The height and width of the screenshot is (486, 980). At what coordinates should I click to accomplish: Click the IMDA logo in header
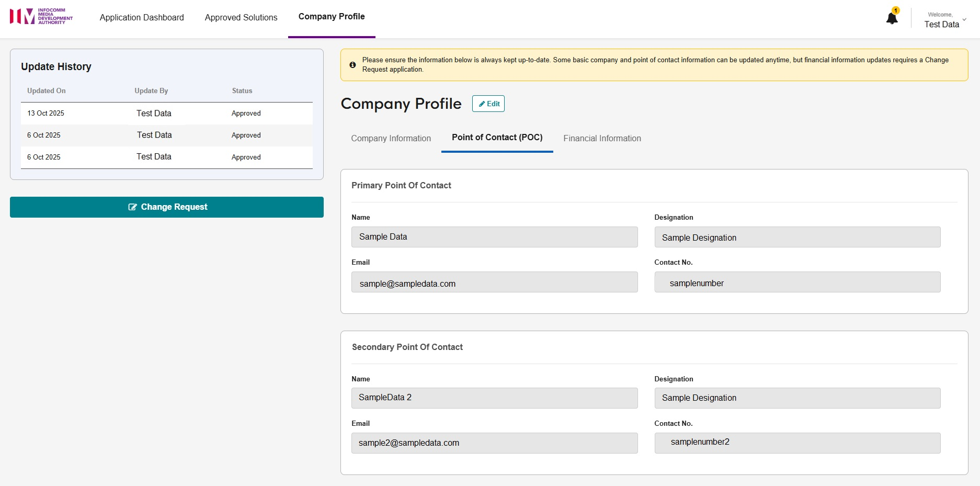click(41, 16)
